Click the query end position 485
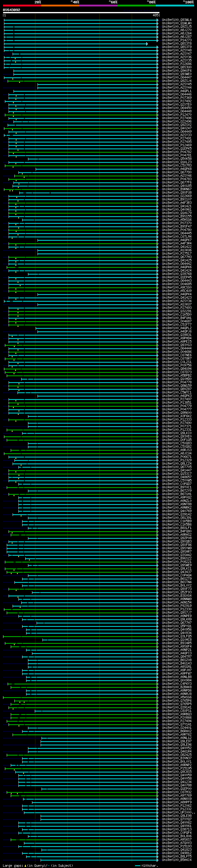Image resolution: width=197 pixels, height=868 pixels. (155, 15)
